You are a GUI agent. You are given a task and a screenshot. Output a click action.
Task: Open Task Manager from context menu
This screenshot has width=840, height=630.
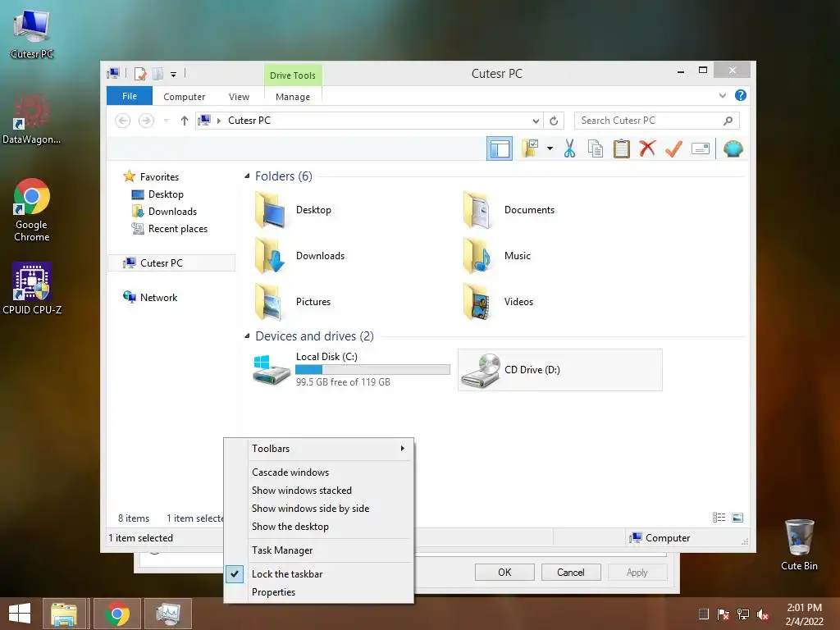point(319,550)
